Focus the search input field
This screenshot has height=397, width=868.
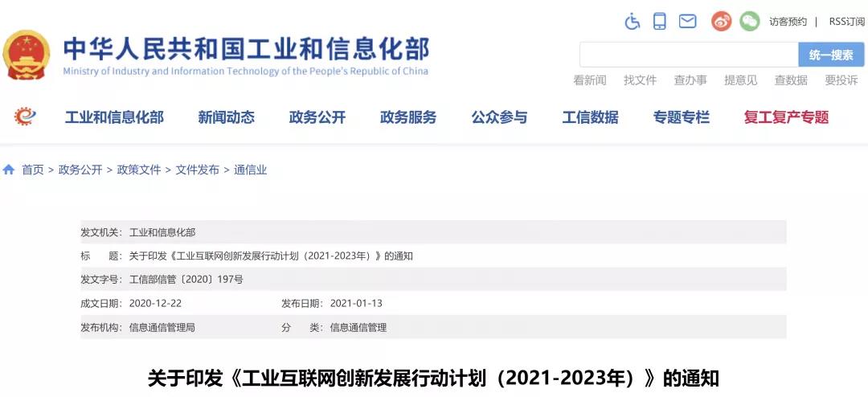pos(689,55)
